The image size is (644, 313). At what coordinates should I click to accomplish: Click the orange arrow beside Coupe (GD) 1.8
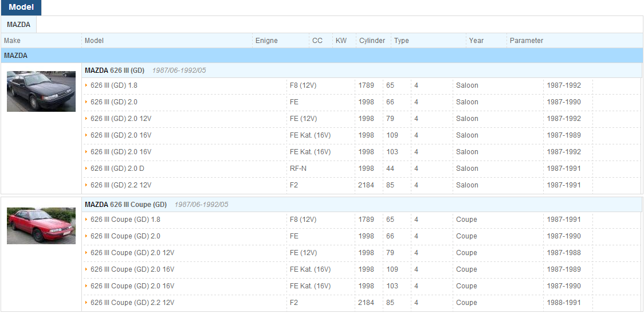tap(87, 220)
